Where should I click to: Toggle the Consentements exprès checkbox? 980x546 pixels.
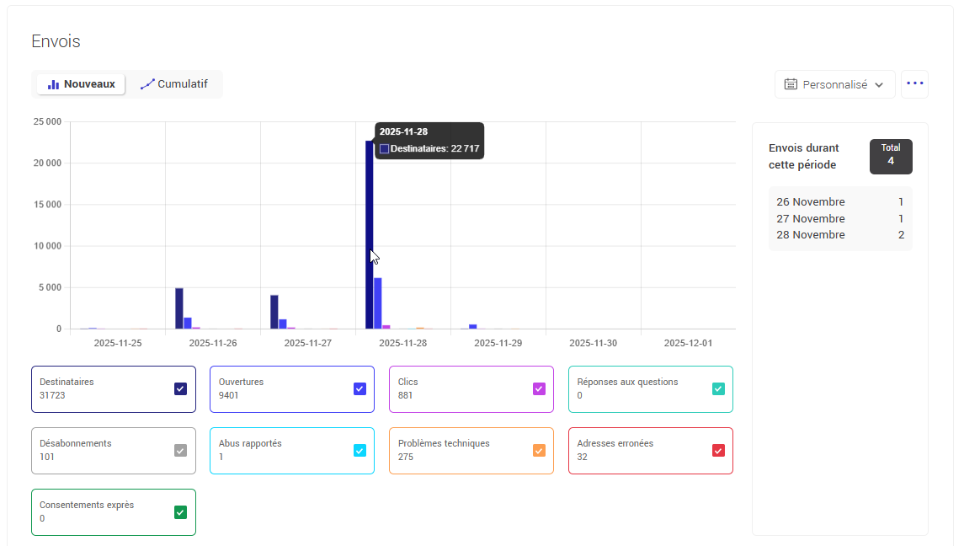(180, 511)
